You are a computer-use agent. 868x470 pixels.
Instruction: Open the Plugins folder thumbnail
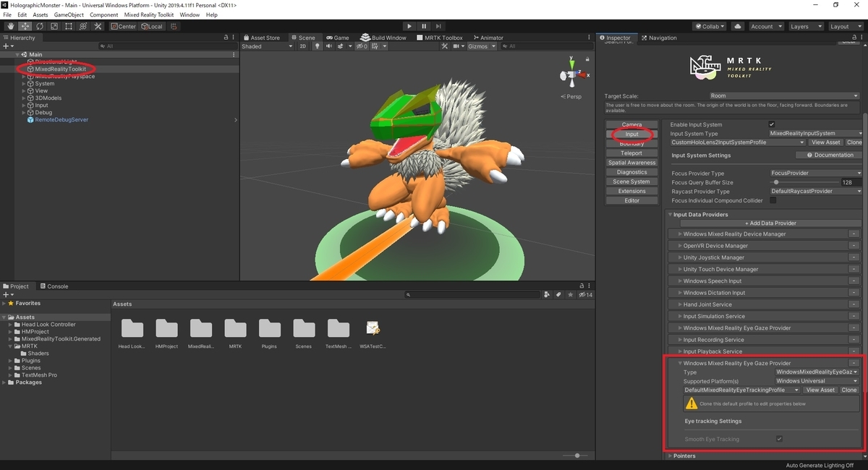coord(269,329)
